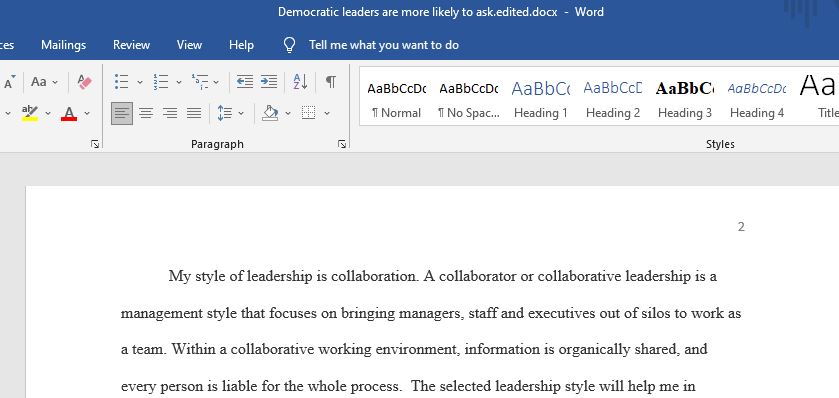Image resolution: width=839 pixels, height=398 pixels.
Task: Toggle Justify alignment
Action: coord(194,113)
